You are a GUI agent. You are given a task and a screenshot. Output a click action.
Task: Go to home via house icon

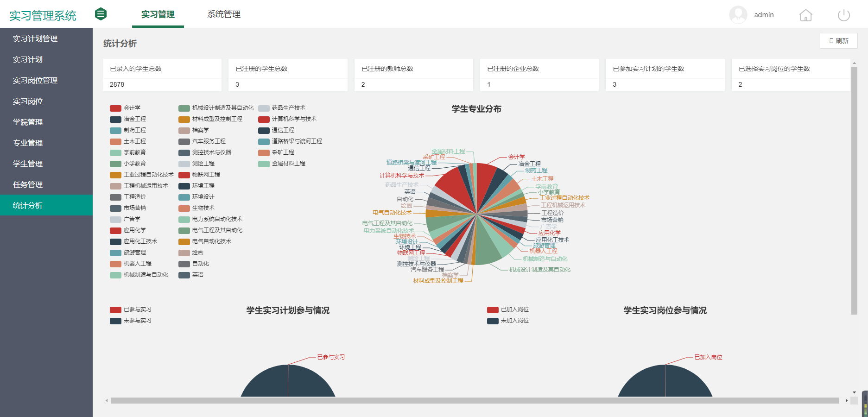pyautogui.click(x=806, y=15)
